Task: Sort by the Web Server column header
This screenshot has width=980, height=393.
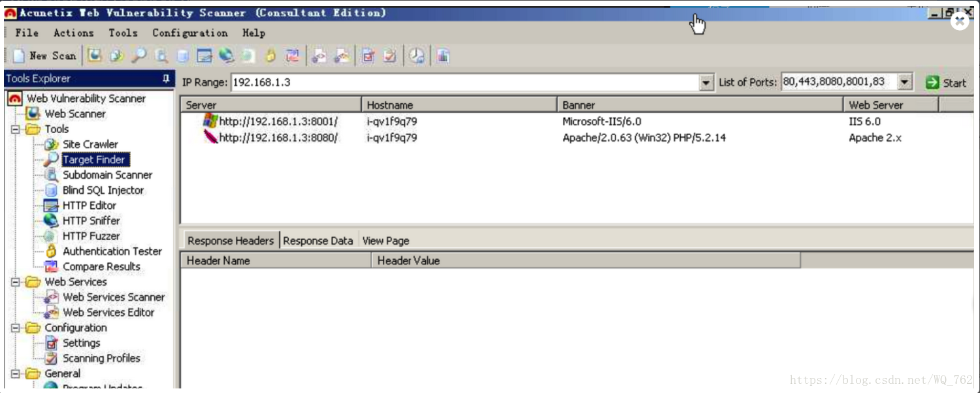Action: pyautogui.click(x=891, y=105)
